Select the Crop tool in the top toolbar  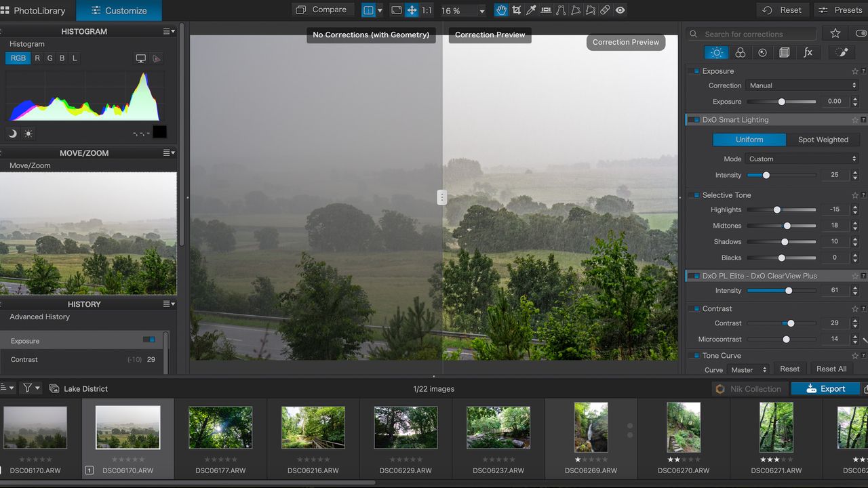(517, 10)
